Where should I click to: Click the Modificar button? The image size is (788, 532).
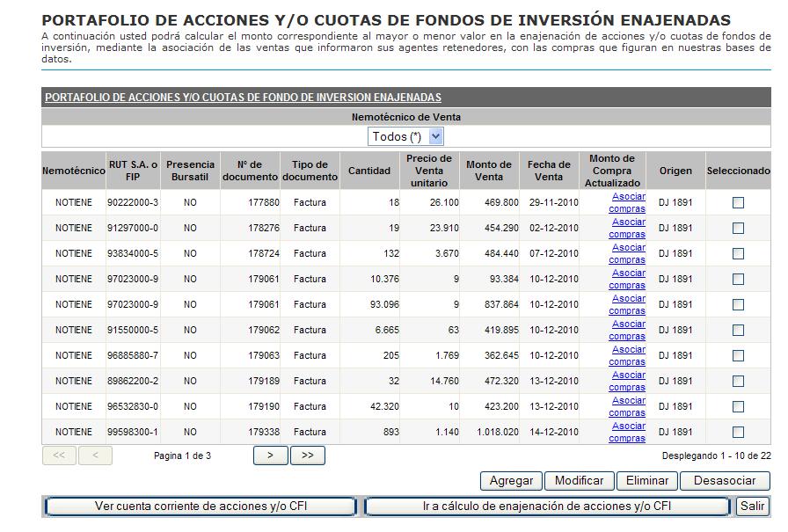(x=579, y=481)
